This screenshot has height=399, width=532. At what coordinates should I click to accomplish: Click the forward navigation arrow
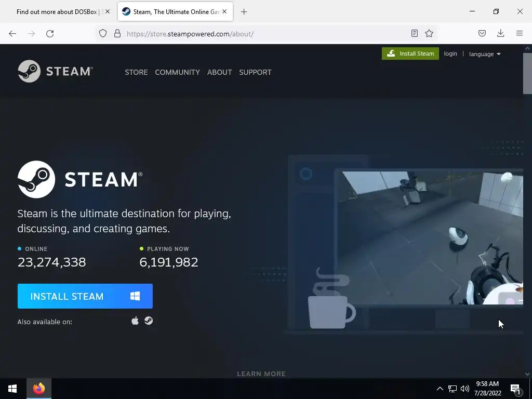pos(31,34)
